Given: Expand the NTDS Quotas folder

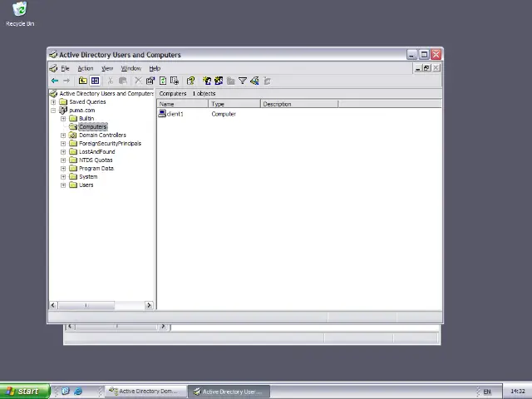Looking at the screenshot, I should click(63, 160).
